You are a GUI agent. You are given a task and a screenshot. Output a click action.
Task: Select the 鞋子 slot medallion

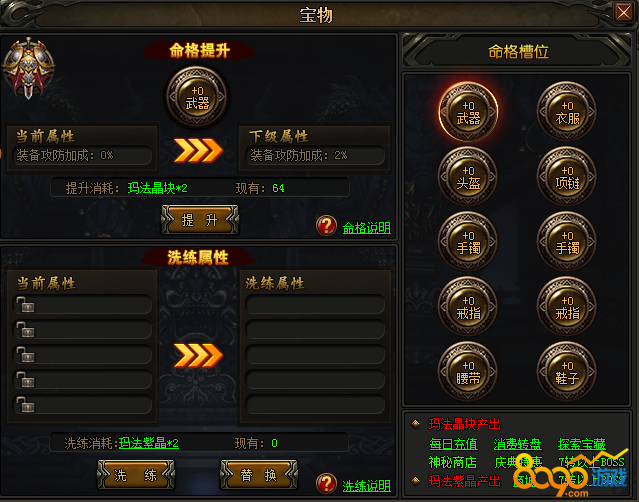coord(566,372)
